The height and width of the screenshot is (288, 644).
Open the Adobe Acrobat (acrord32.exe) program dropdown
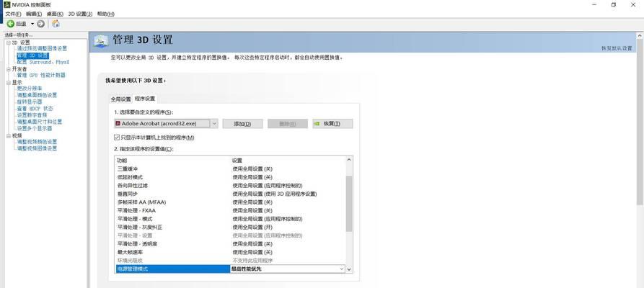[166, 124]
